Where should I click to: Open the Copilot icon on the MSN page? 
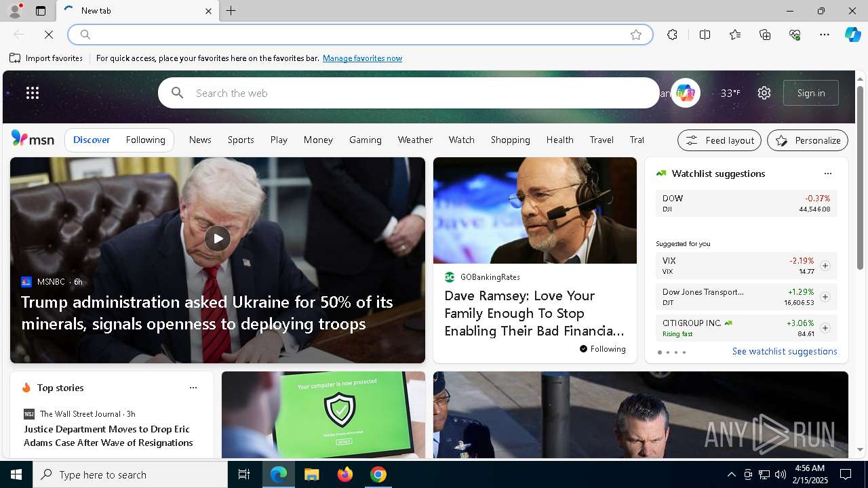point(685,93)
